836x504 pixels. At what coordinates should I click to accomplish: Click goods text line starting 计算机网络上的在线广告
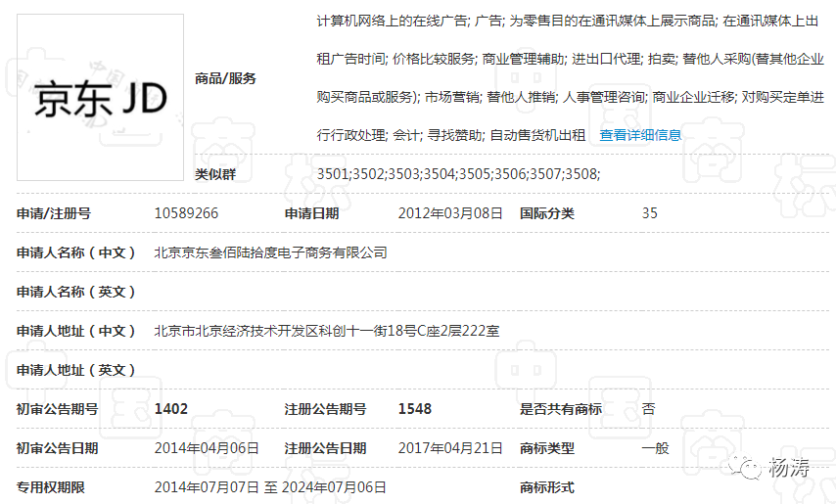click(568, 21)
